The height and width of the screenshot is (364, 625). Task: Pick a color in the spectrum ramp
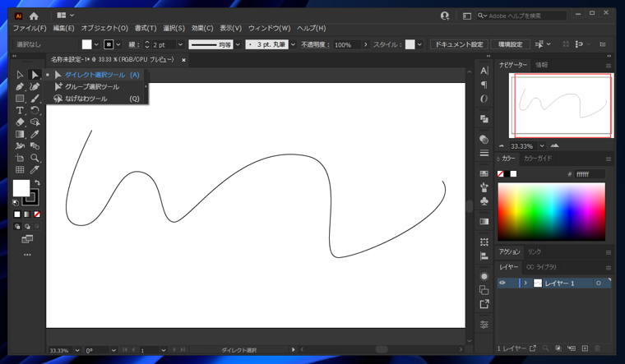tap(551, 211)
